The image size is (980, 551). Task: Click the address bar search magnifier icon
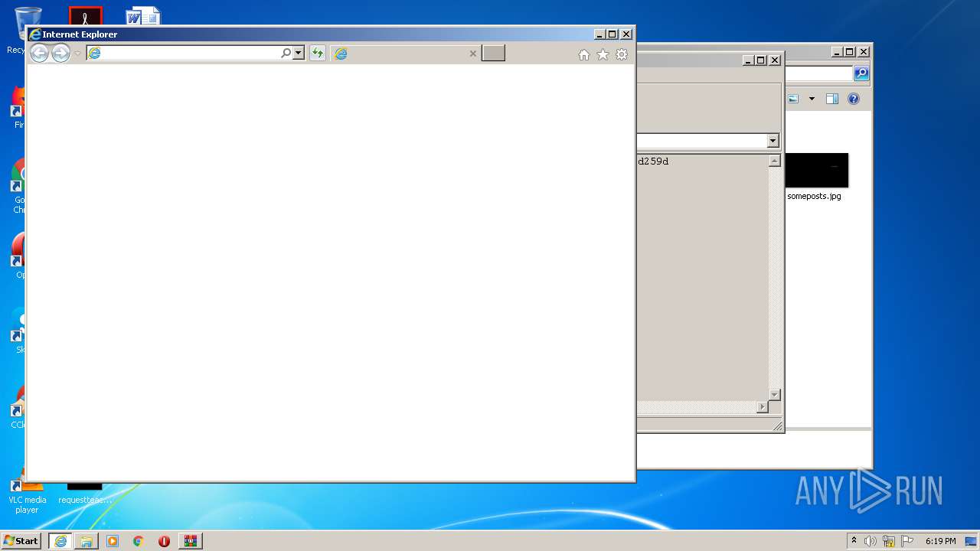(x=286, y=53)
